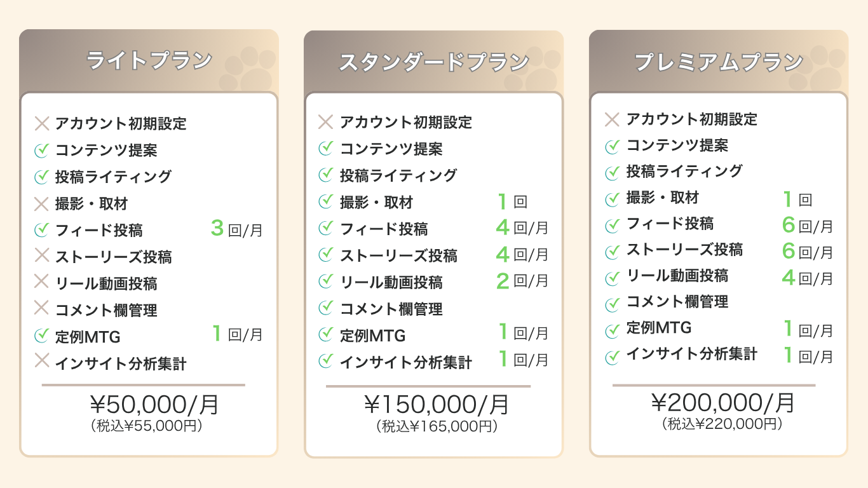Click the プレミアムプラン header title
The height and width of the screenshot is (488, 868).
719,62
